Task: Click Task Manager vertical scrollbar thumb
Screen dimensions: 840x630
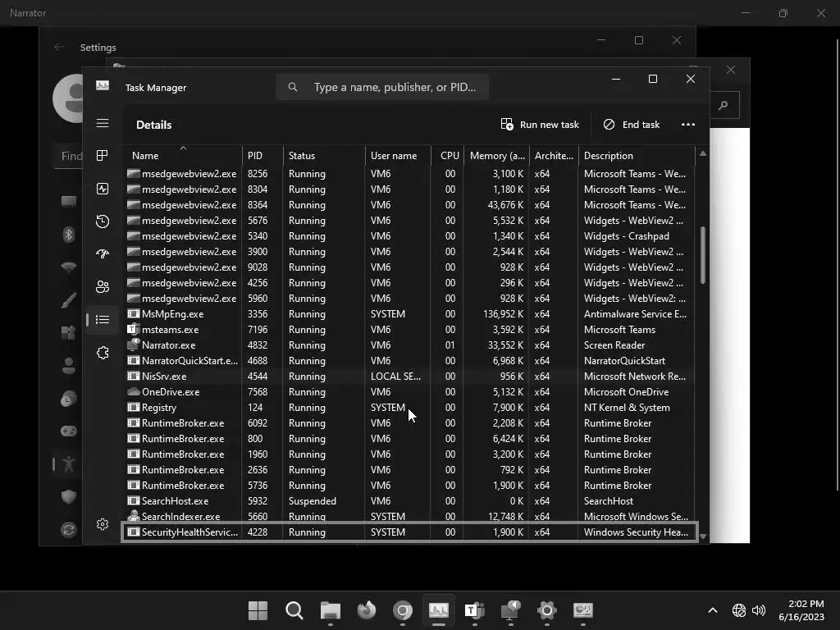Action: click(703, 256)
